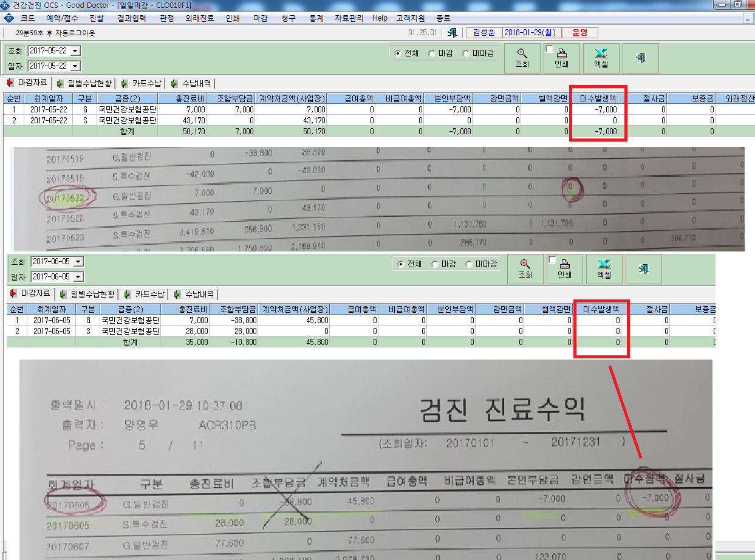Click the small door icon next to 01.25.01
Image resolution: width=755 pixels, height=560 pixels.
pyautogui.click(x=452, y=33)
